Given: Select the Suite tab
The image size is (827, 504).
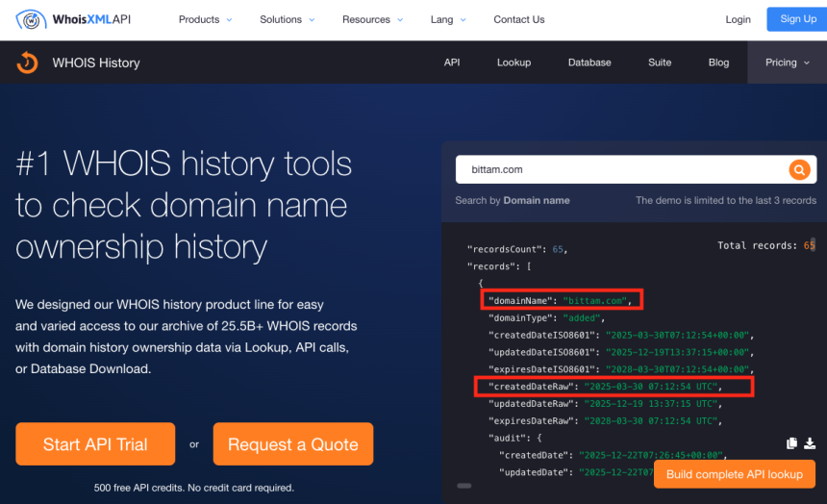Looking at the screenshot, I should tap(660, 63).
